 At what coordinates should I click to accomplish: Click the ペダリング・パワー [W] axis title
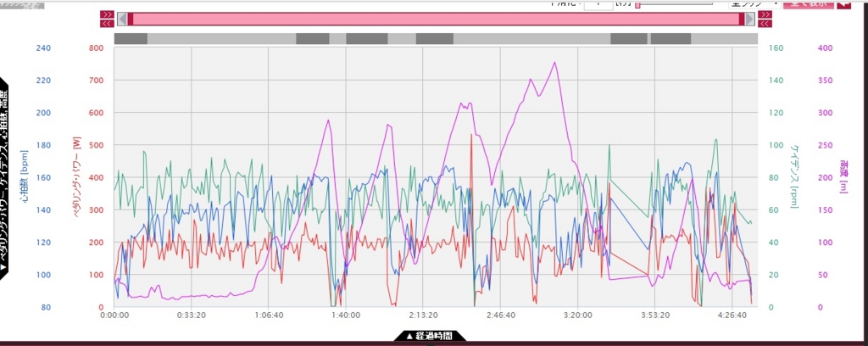point(77,179)
